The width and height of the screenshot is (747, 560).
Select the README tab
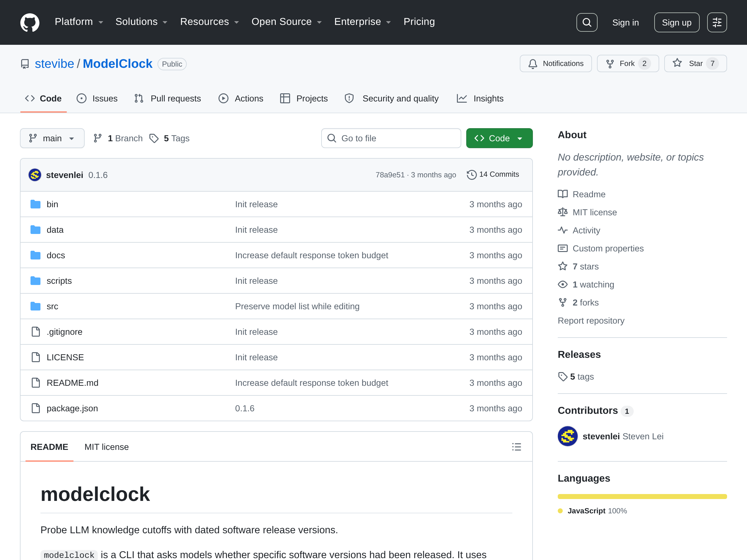pos(49,447)
